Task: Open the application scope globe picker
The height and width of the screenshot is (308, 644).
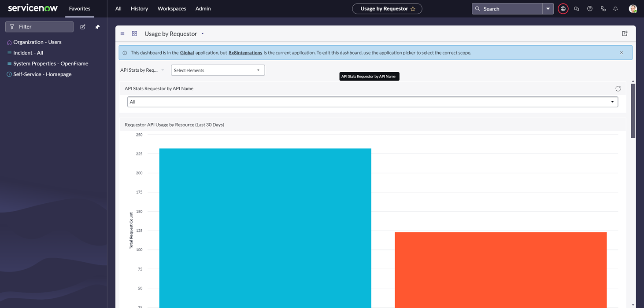Action: pyautogui.click(x=563, y=9)
